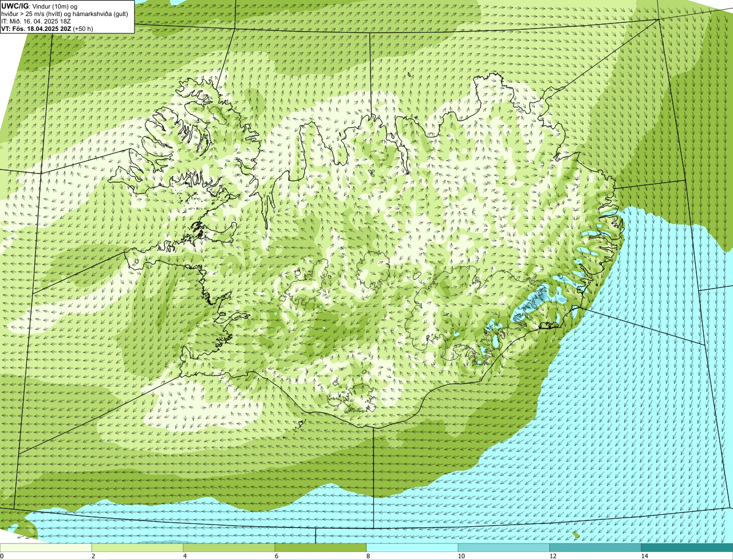Click the light cyan 8–10 legend swatch
Viewport: 733px width, 560px height.
coord(412,547)
